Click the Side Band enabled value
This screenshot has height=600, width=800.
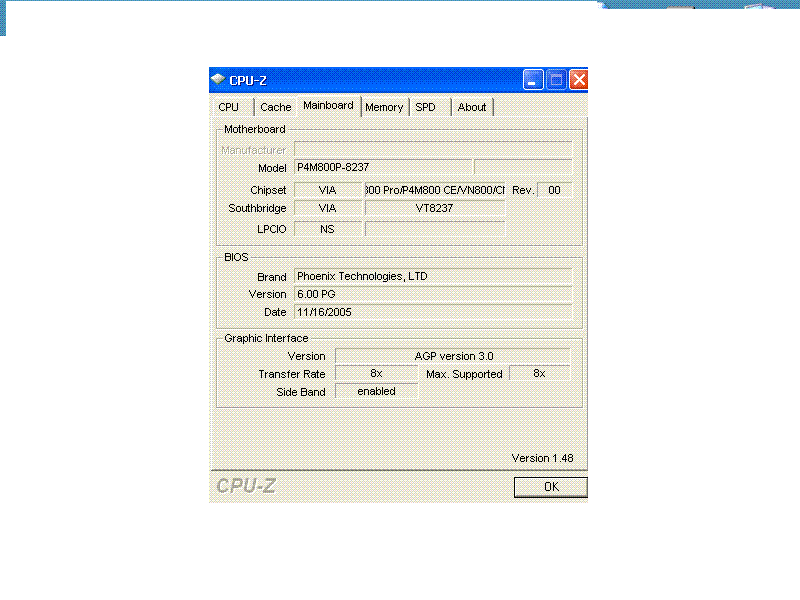point(377,391)
